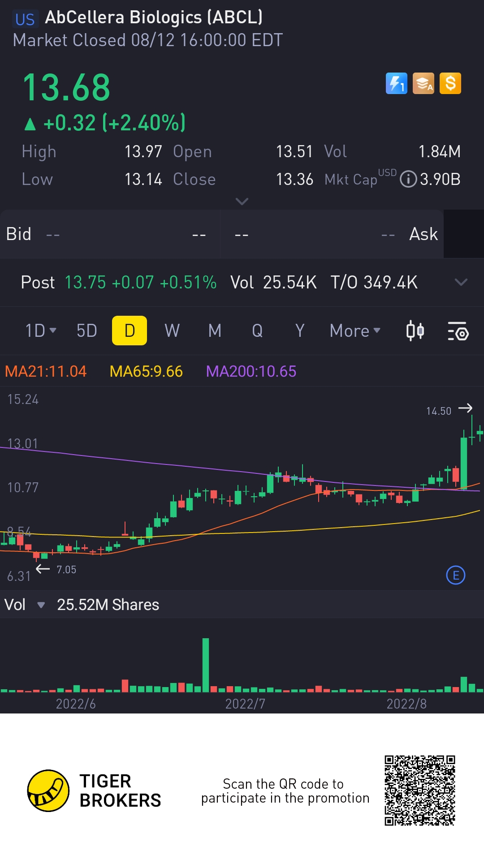Tap the Bid price cell

110,234
